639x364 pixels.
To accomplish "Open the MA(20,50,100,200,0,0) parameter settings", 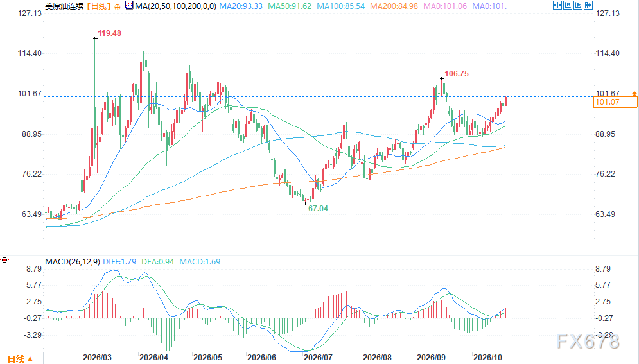I will pos(175,6).
